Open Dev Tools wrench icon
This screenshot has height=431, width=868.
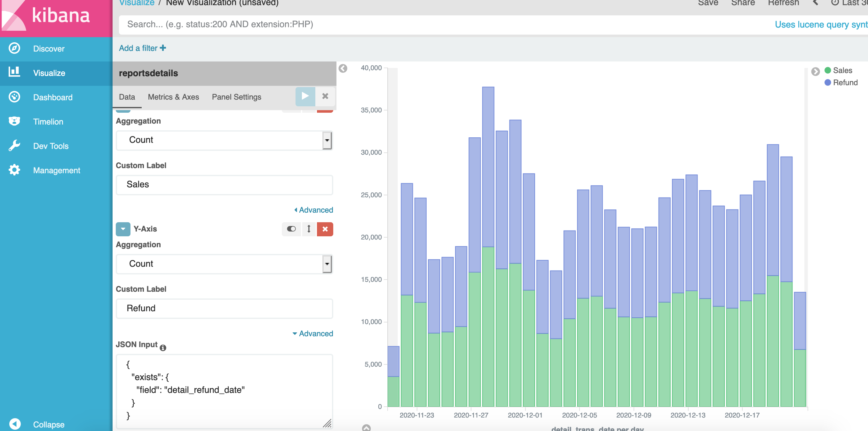(14, 146)
